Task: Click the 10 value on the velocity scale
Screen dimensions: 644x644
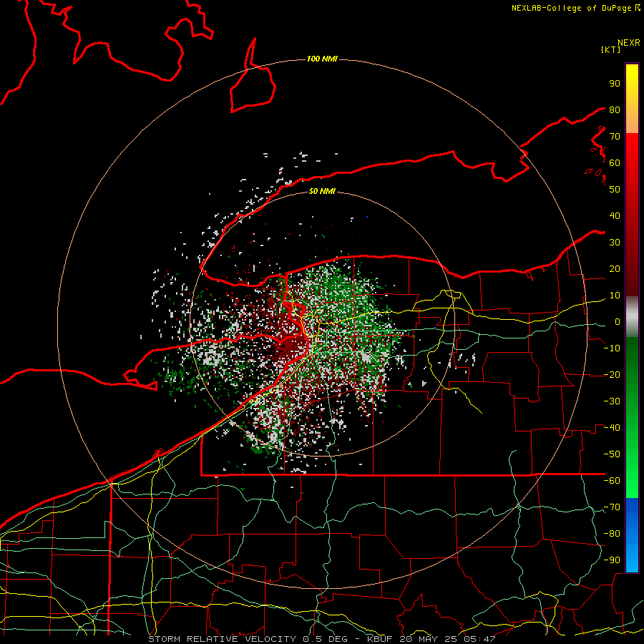Action: [615, 296]
